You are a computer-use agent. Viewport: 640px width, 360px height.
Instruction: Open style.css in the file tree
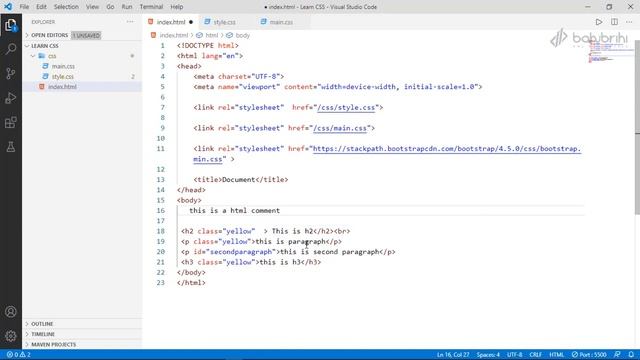click(x=62, y=76)
